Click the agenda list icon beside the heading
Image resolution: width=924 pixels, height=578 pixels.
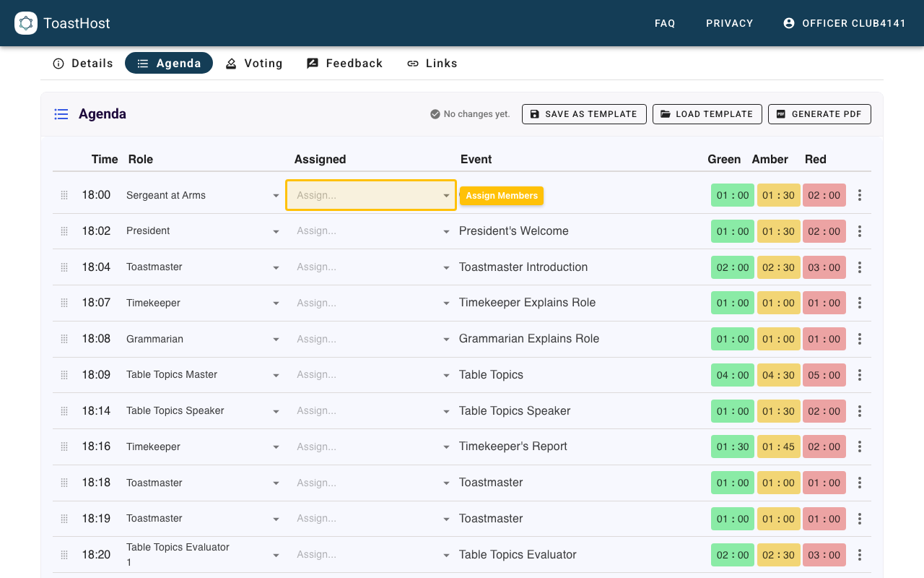61,113
